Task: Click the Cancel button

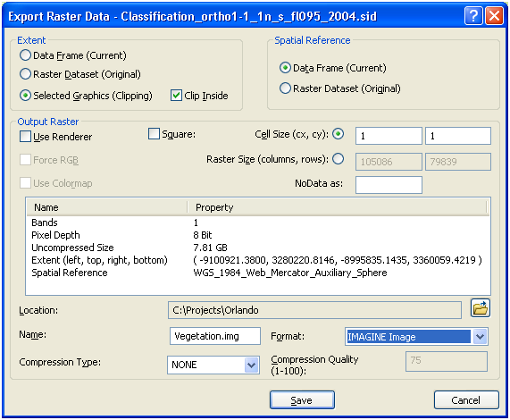Action: point(466,400)
